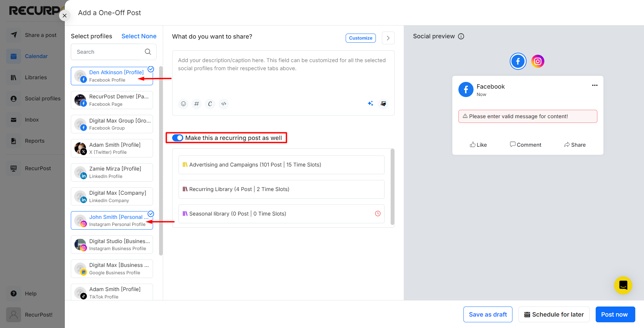644x328 pixels.
Task: Click the Facebook logo in preview card
Action: coord(466,90)
